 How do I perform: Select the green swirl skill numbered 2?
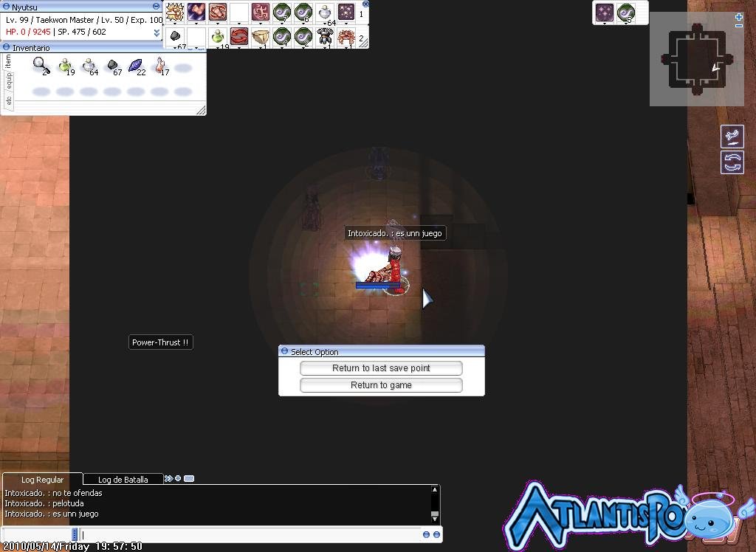(303, 37)
